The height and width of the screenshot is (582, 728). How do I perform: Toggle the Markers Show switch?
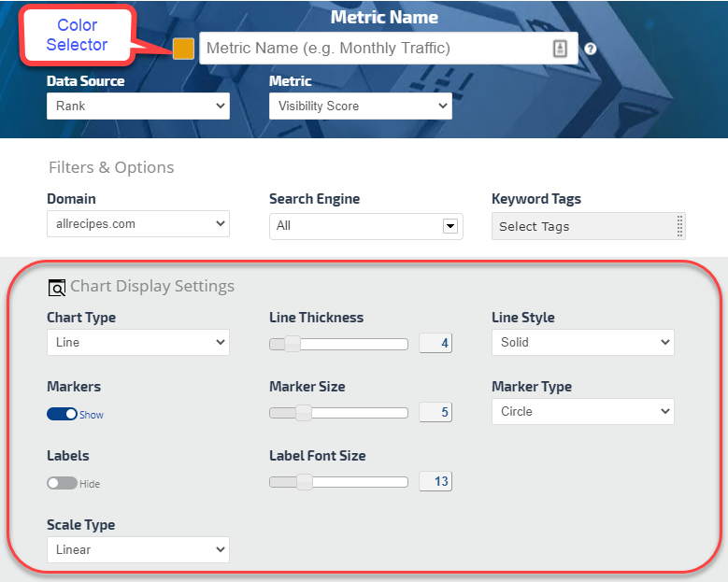click(x=62, y=414)
